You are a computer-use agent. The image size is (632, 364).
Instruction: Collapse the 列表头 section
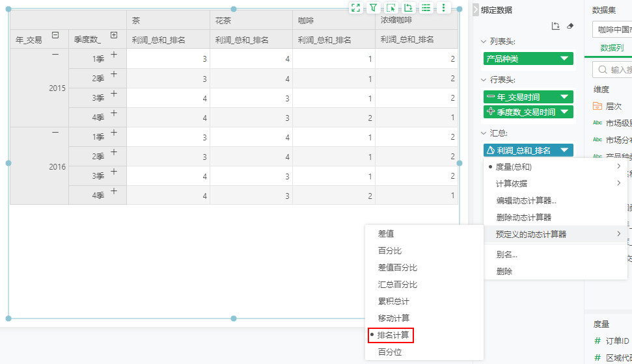483,42
